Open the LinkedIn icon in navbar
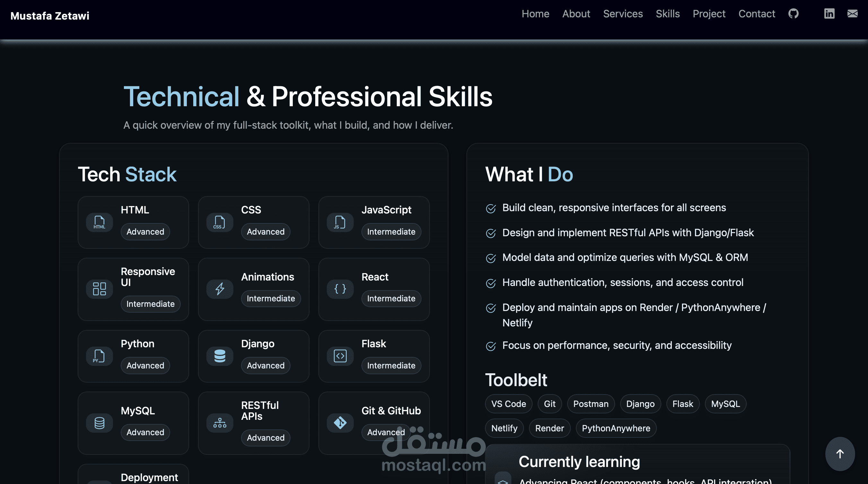 pos(829,14)
